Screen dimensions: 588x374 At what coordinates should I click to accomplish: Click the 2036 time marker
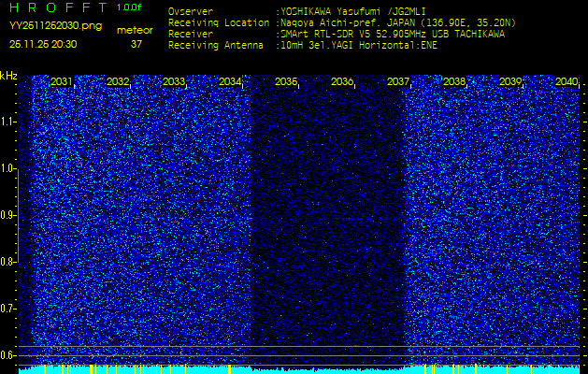pos(342,81)
